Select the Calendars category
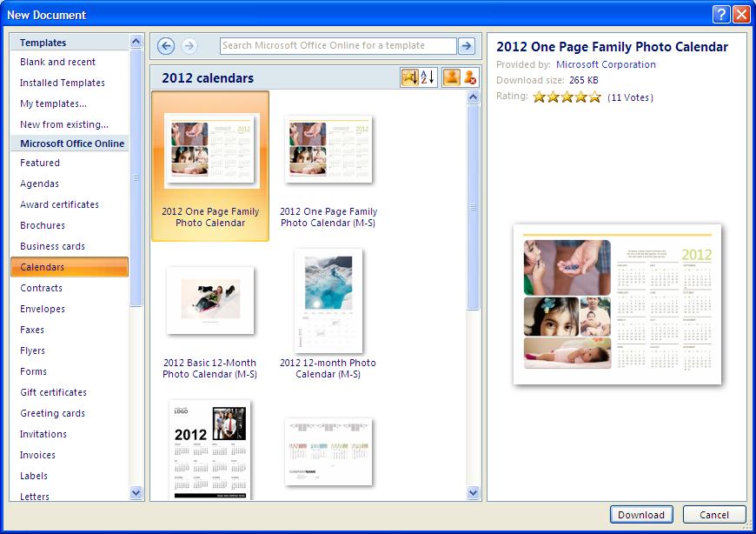This screenshot has width=756, height=534. coord(69,267)
